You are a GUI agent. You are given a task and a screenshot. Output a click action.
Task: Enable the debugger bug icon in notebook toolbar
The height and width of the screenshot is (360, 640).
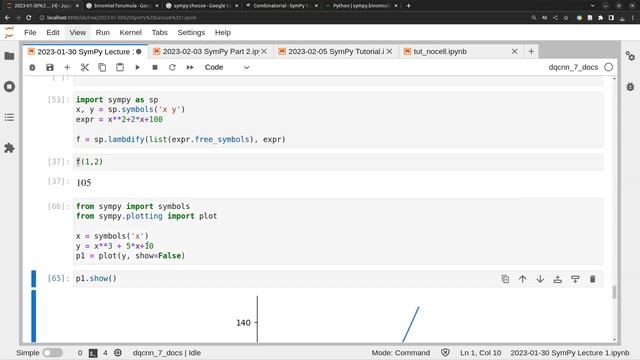[32, 67]
